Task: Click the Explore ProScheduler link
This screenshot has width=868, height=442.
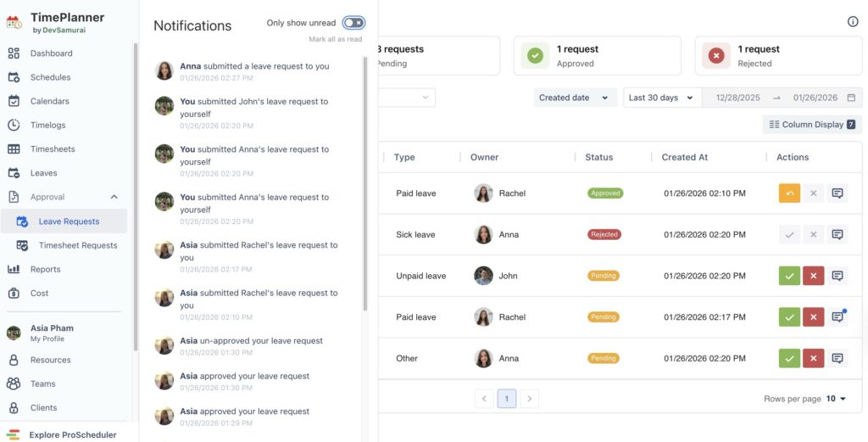Action: [x=72, y=434]
